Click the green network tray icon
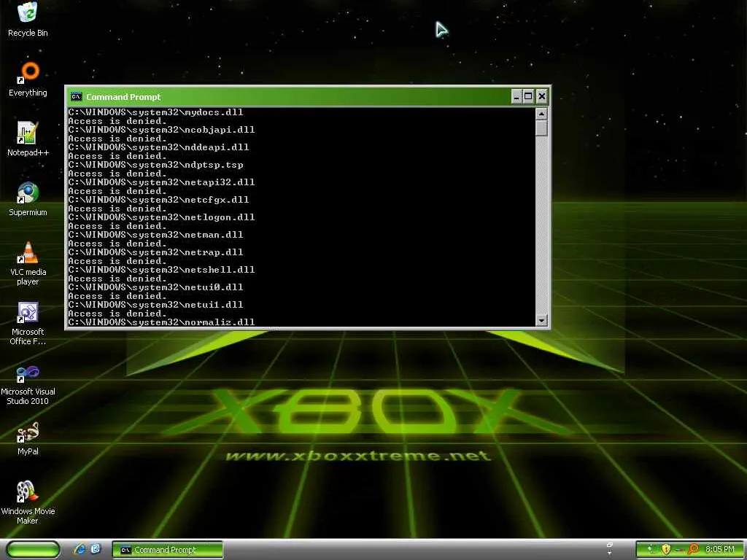 point(651,549)
